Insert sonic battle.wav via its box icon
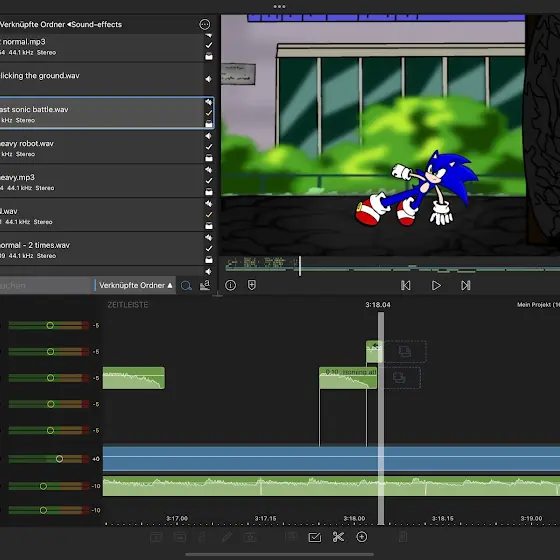This screenshot has height=560, width=560. click(x=209, y=124)
